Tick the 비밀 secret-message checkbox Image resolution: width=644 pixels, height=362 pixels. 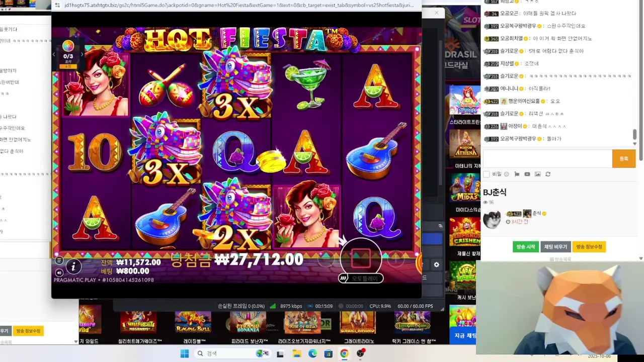486,174
